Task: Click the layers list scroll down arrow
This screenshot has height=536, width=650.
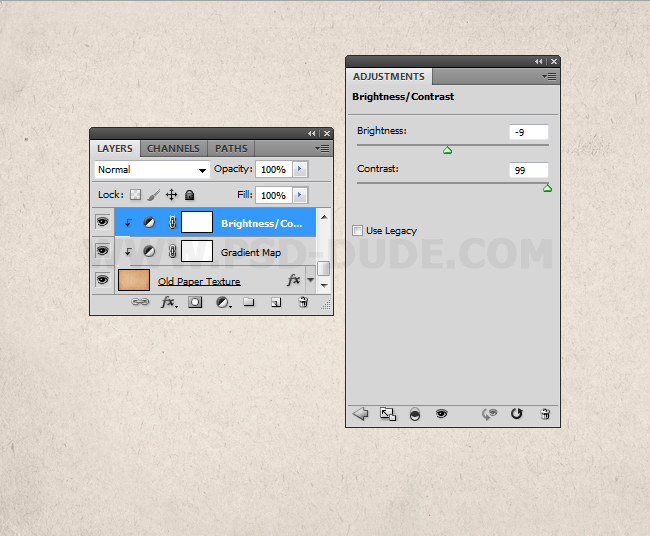Action: coord(324,286)
